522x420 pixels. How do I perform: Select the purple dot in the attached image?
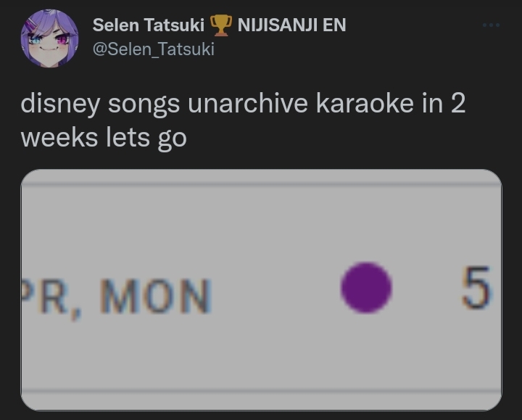point(366,288)
